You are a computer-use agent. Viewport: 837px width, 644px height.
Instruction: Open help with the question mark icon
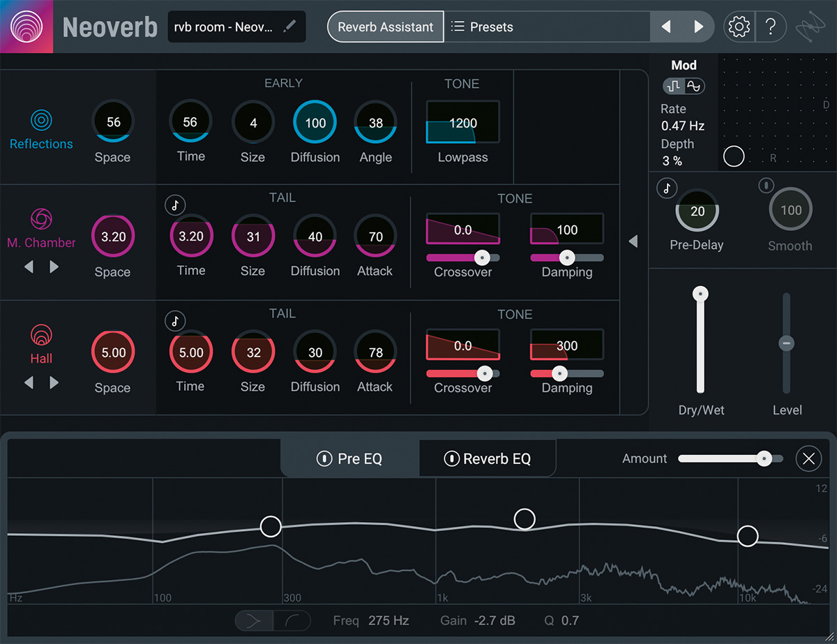(x=770, y=27)
